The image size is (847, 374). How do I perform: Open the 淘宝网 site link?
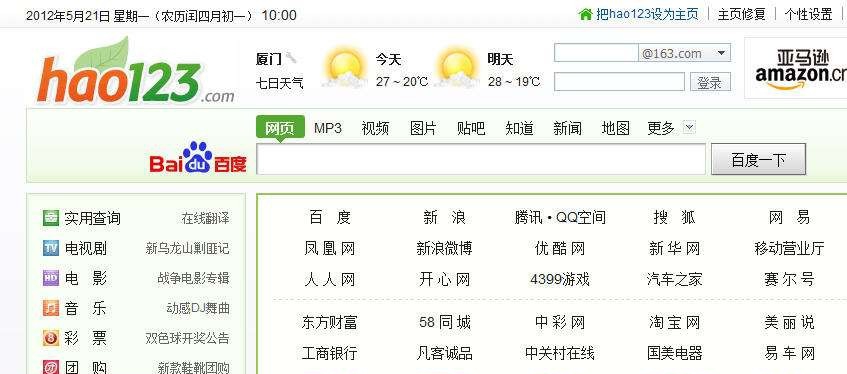click(674, 323)
